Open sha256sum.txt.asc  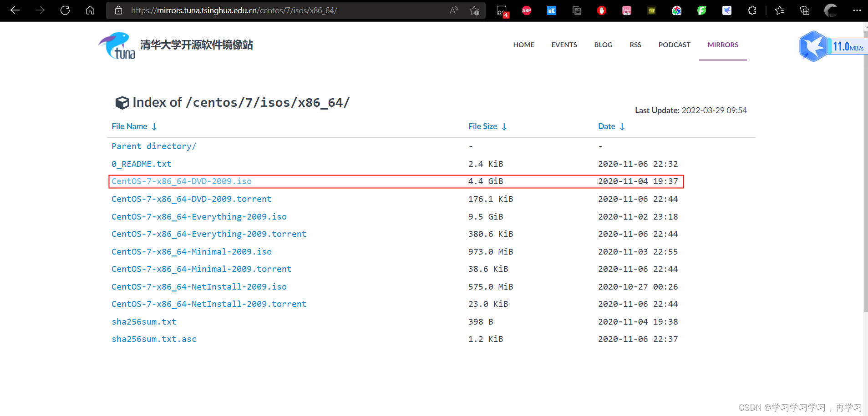coord(154,339)
